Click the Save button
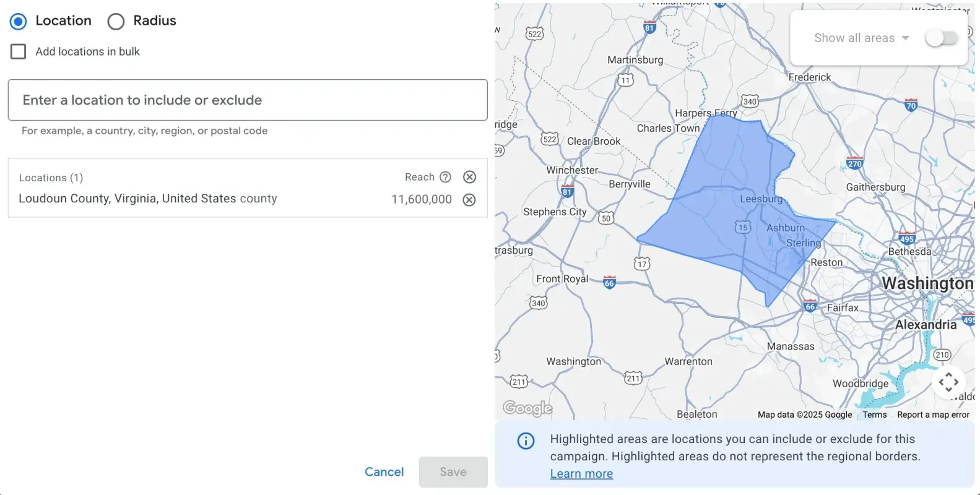980x495 pixels. 453,472
